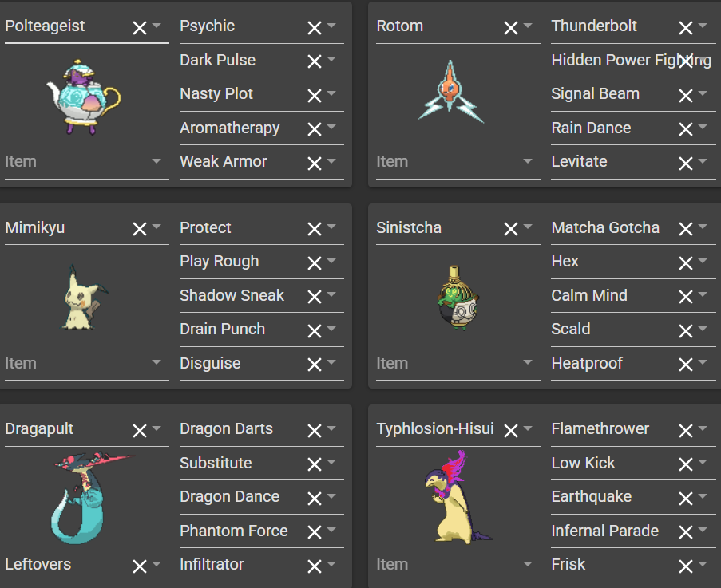Image resolution: width=721 pixels, height=588 pixels.
Task: Click the Rotom sprite image
Action: [450, 93]
